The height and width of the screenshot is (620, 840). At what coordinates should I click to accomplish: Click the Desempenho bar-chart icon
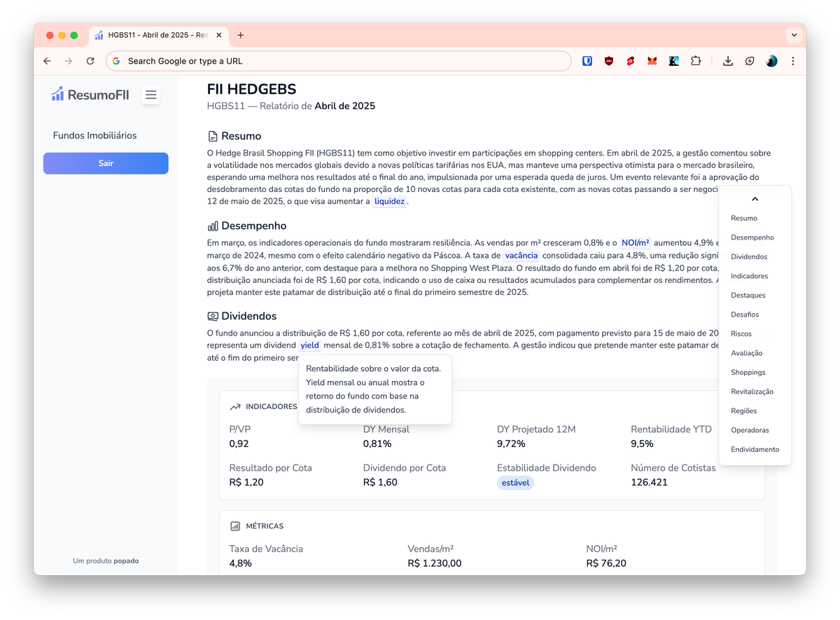coord(213,226)
